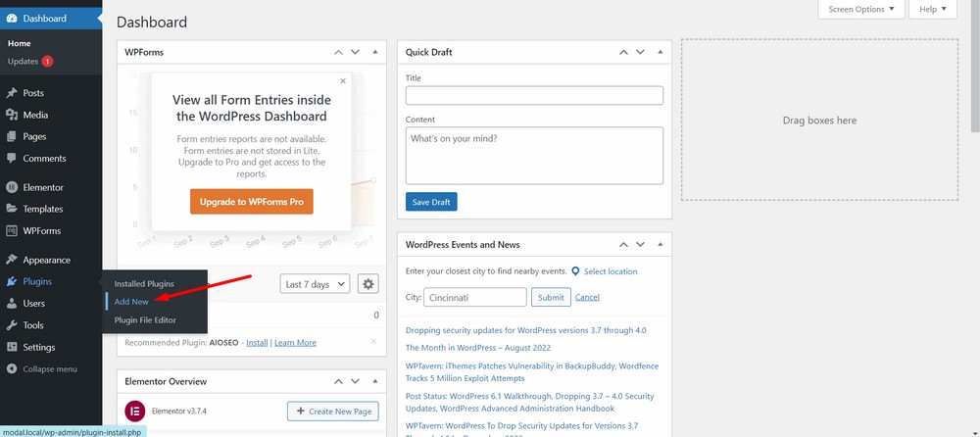980x437 pixels.
Task: Open the Last 7 days dropdown
Action: click(x=315, y=284)
